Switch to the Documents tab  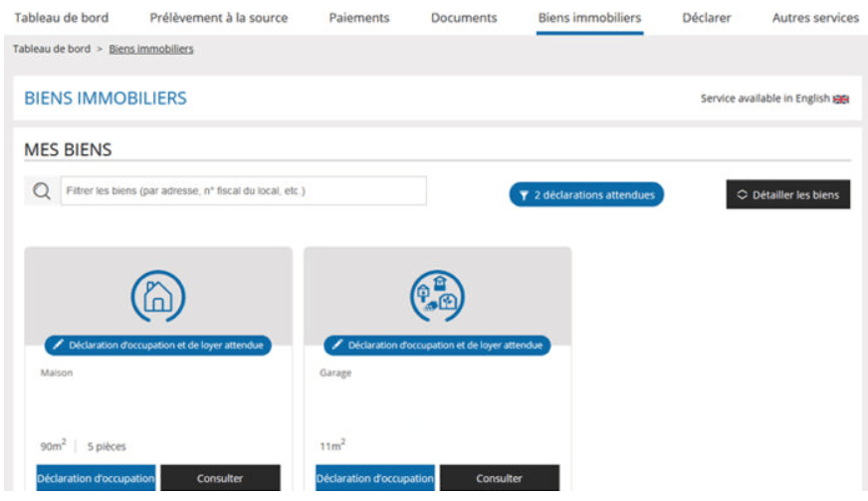coord(464,18)
